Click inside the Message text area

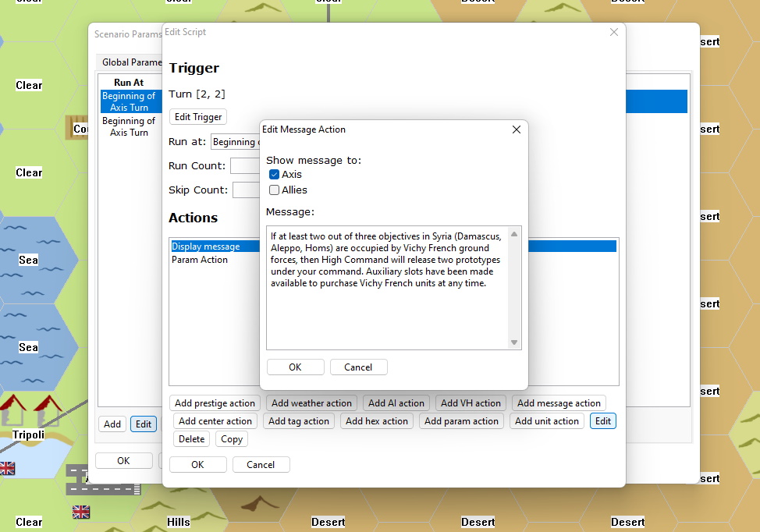click(388, 312)
